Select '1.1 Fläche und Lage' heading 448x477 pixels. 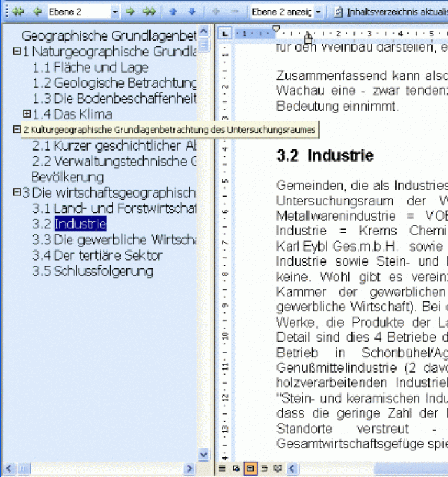(x=90, y=67)
